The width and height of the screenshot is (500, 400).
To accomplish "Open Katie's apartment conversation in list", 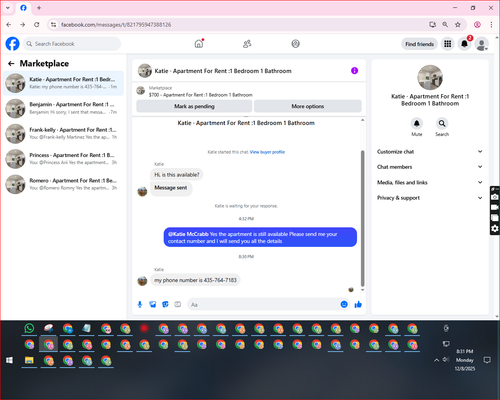I will 64,83.
